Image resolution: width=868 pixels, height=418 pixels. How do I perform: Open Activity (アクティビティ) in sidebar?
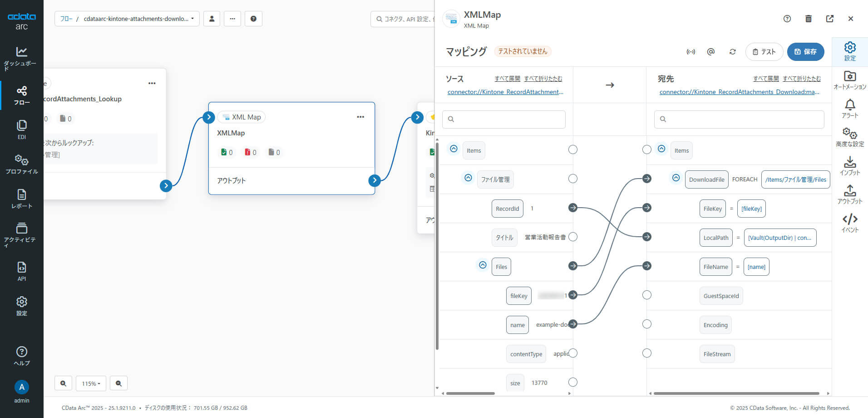(x=21, y=235)
